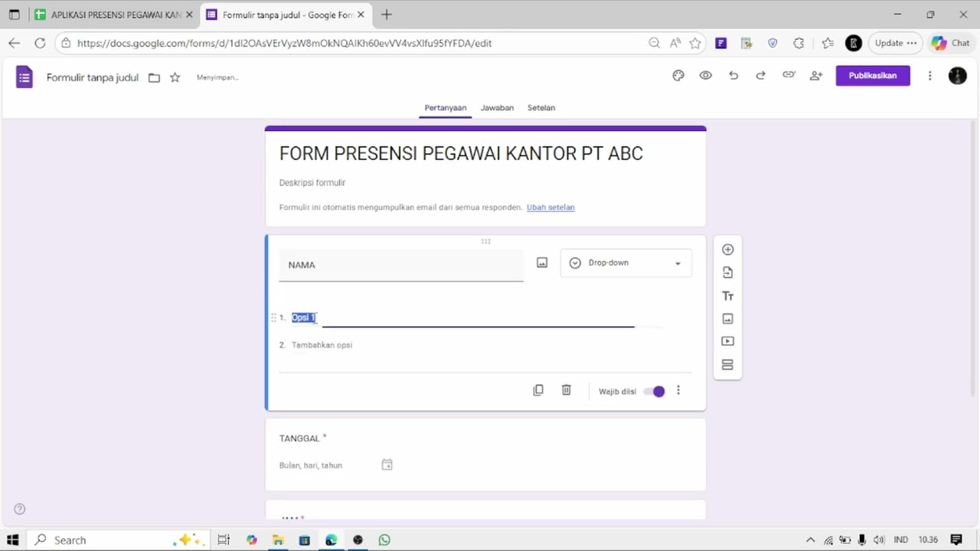980x551 pixels.
Task: Open File Explorer from the taskbar
Action: pyautogui.click(x=278, y=540)
